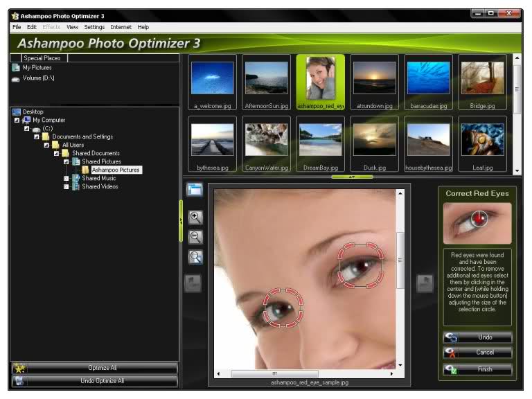Open the Settings menu
Screen dimensions: 532x399
[94, 27]
